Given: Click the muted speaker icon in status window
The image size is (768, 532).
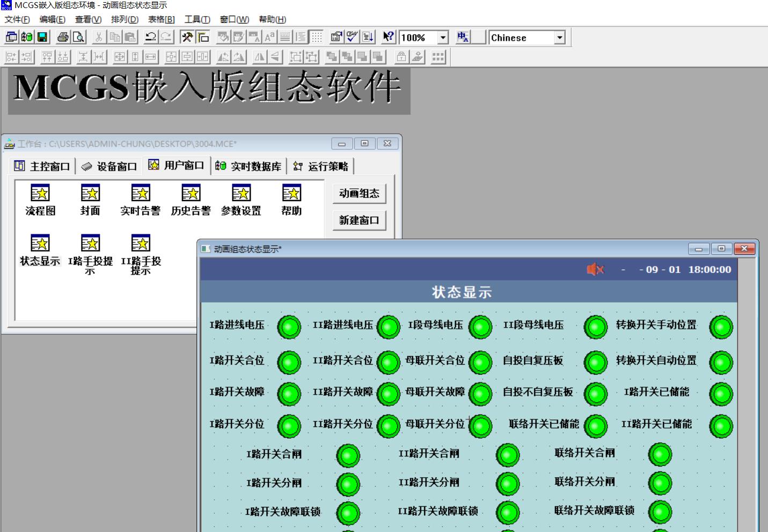Looking at the screenshot, I should (595, 269).
